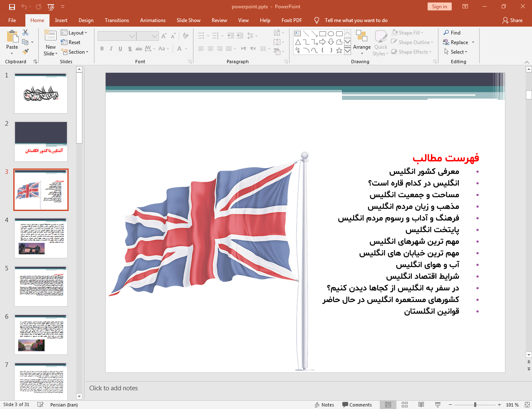Switch to Reading View in status bar
Screen dimensions: 532x409
coord(421,404)
